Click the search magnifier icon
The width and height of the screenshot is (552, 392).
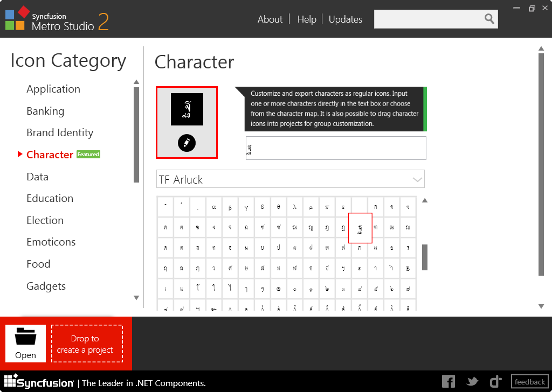tap(489, 19)
